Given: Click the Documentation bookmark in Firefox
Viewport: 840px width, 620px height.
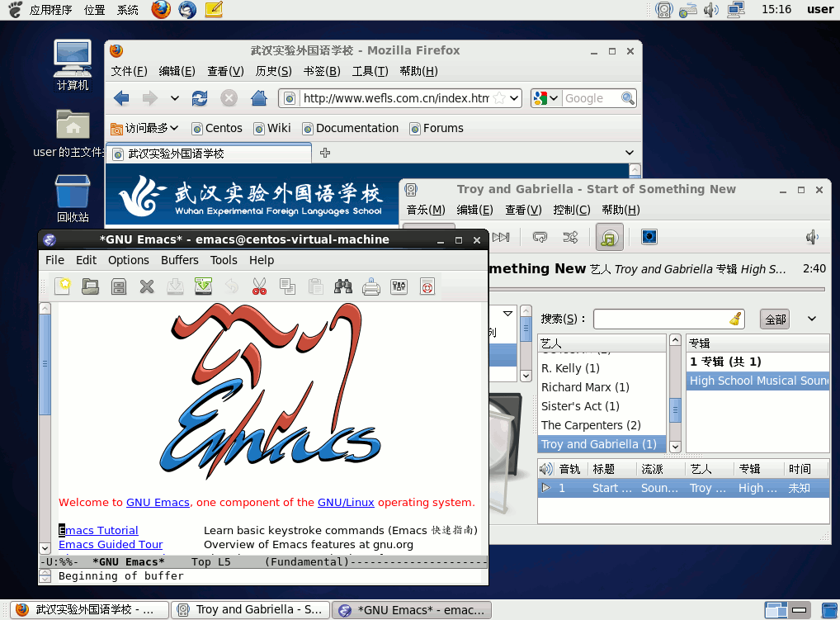Looking at the screenshot, I should (351, 128).
